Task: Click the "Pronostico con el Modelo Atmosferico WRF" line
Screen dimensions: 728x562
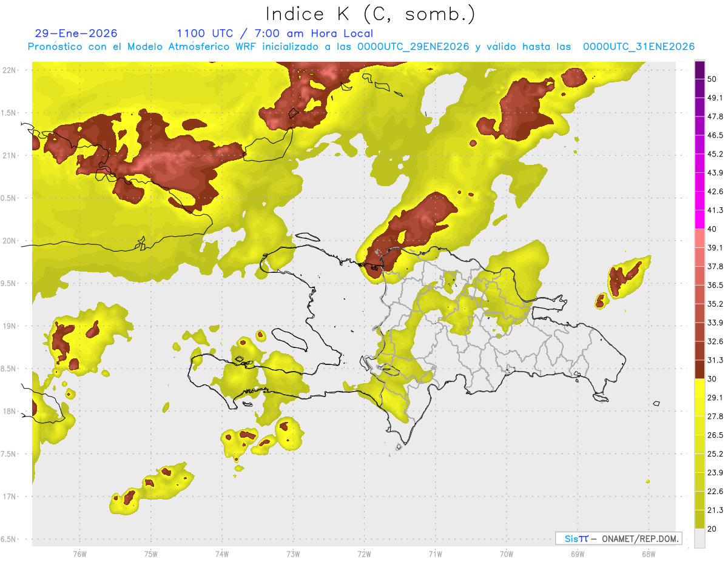Action: click(x=361, y=47)
